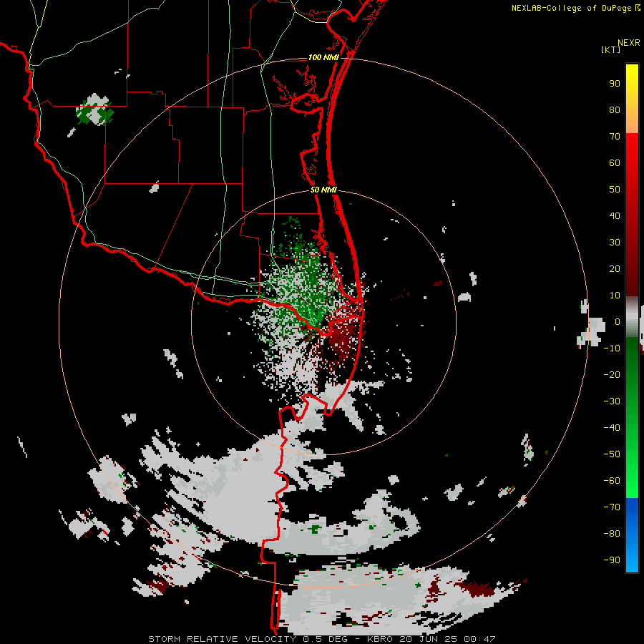
Task: Click the 40 value on the velocity scale
Action: tap(615, 216)
